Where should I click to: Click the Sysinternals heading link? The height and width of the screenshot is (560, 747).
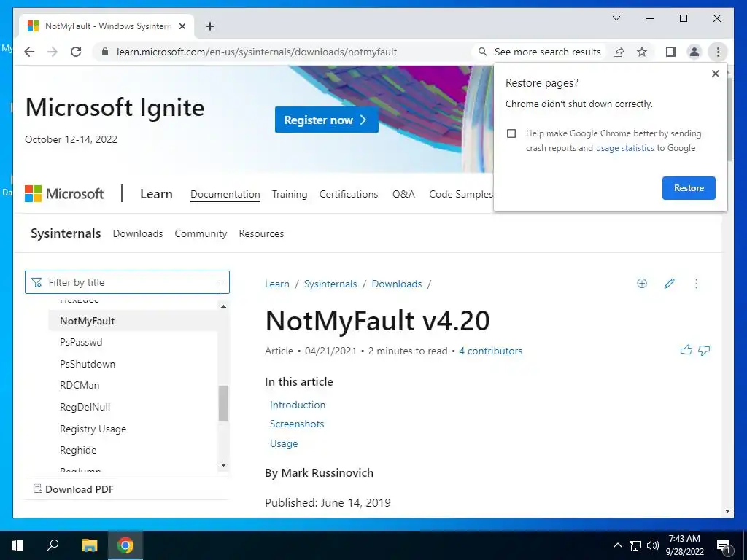(x=66, y=233)
